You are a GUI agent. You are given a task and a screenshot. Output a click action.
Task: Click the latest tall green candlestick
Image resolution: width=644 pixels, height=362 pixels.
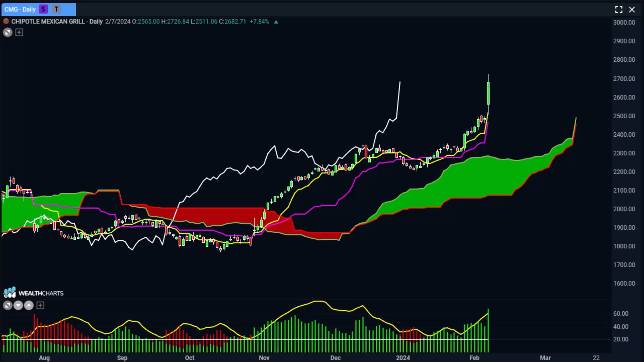point(488,93)
